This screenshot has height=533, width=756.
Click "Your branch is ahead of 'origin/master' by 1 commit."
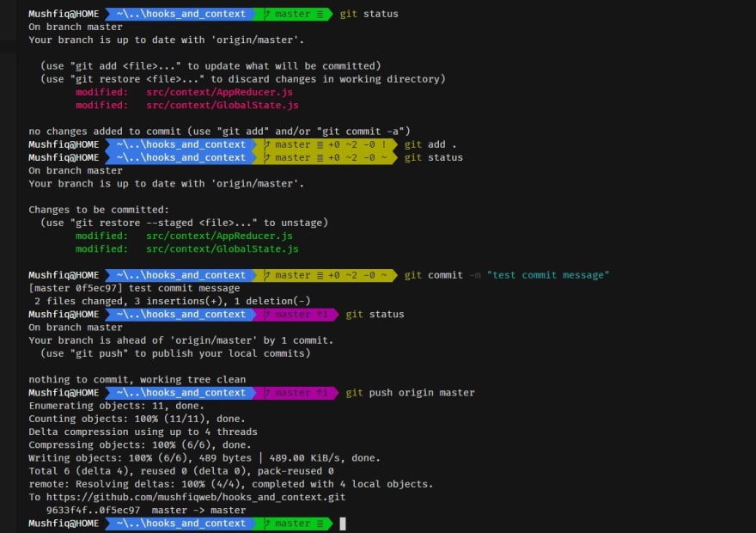[x=180, y=340]
